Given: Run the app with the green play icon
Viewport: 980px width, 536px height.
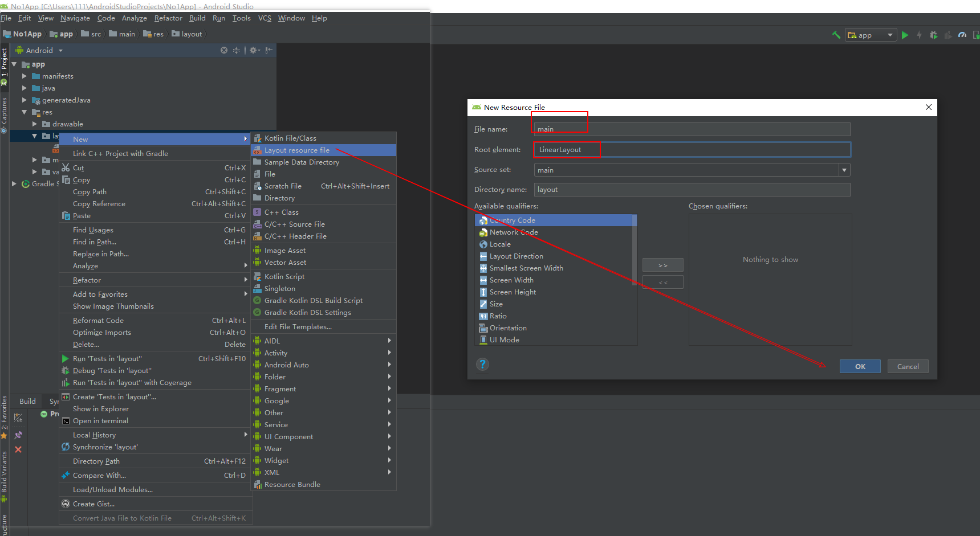Looking at the screenshot, I should click(x=905, y=35).
